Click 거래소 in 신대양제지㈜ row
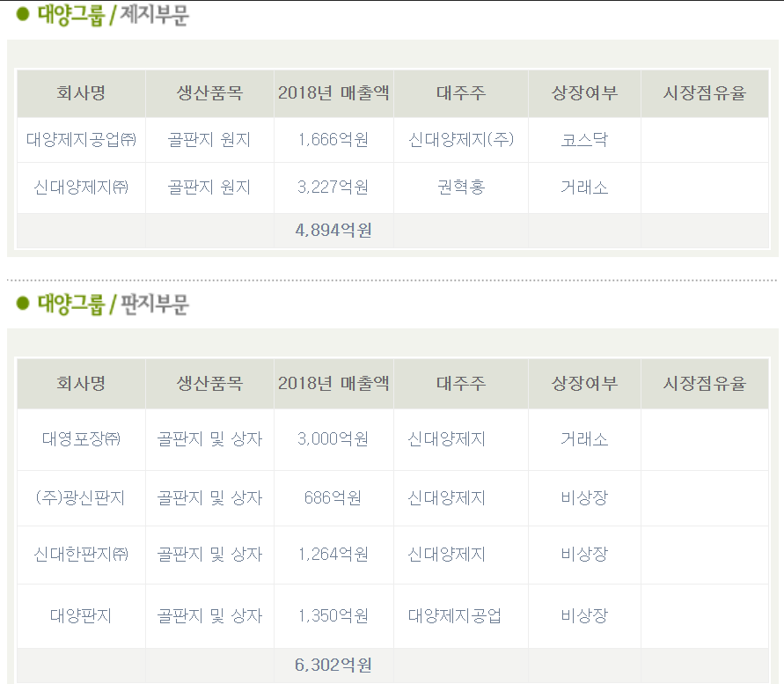The image size is (784, 684). click(584, 188)
